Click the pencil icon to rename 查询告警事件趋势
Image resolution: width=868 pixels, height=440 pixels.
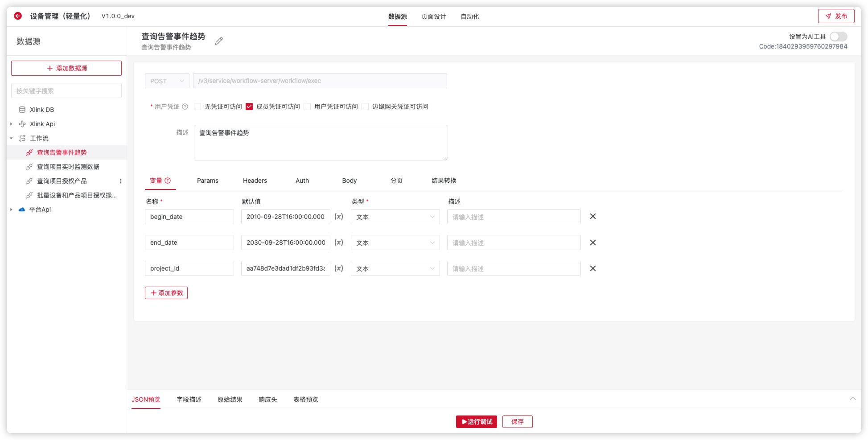218,41
